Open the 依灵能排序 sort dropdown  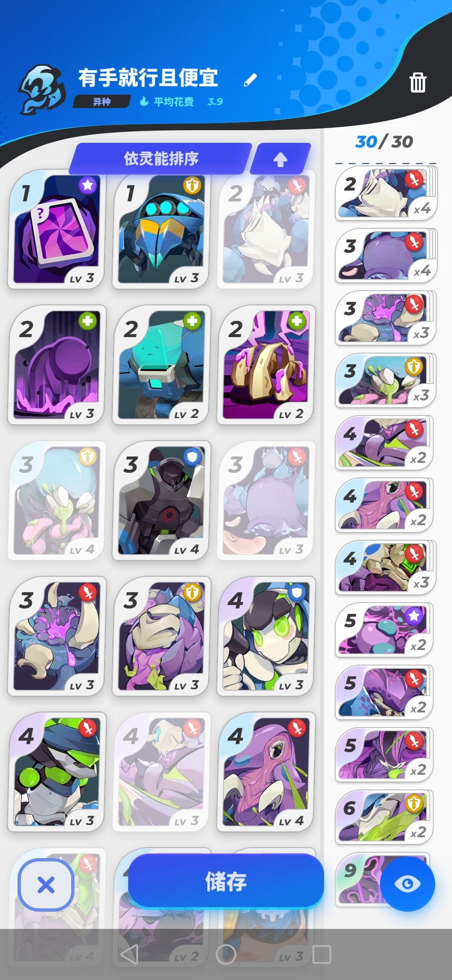click(160, 158)
